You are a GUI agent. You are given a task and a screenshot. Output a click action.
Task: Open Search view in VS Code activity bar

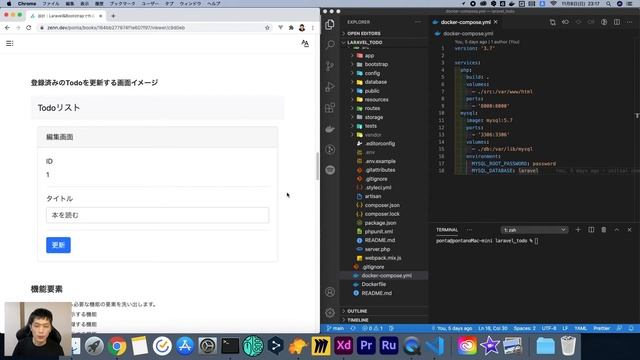pos(330,44)
